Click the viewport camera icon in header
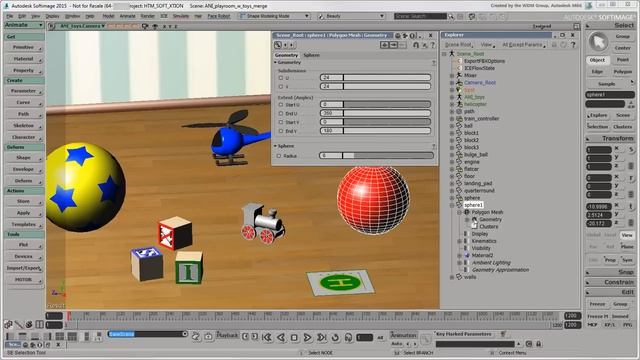This screenshot has height=360, width=640. coord(144,26)
